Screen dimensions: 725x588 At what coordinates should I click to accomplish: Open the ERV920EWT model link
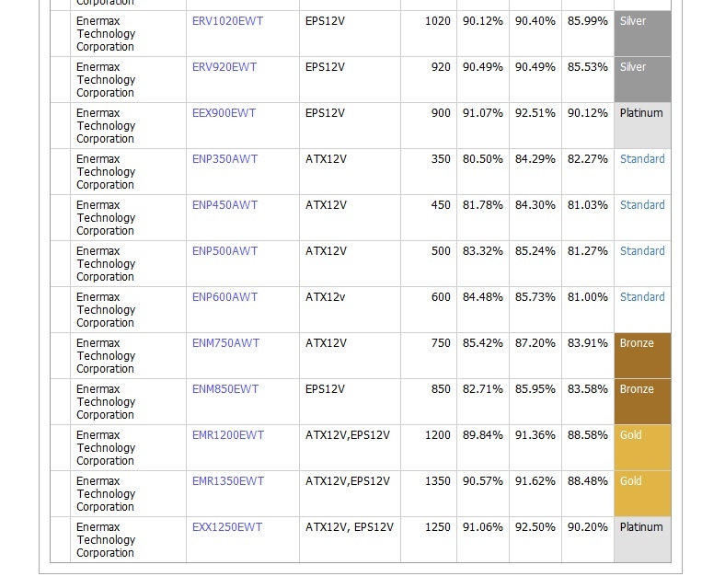(x=224, y=67)
